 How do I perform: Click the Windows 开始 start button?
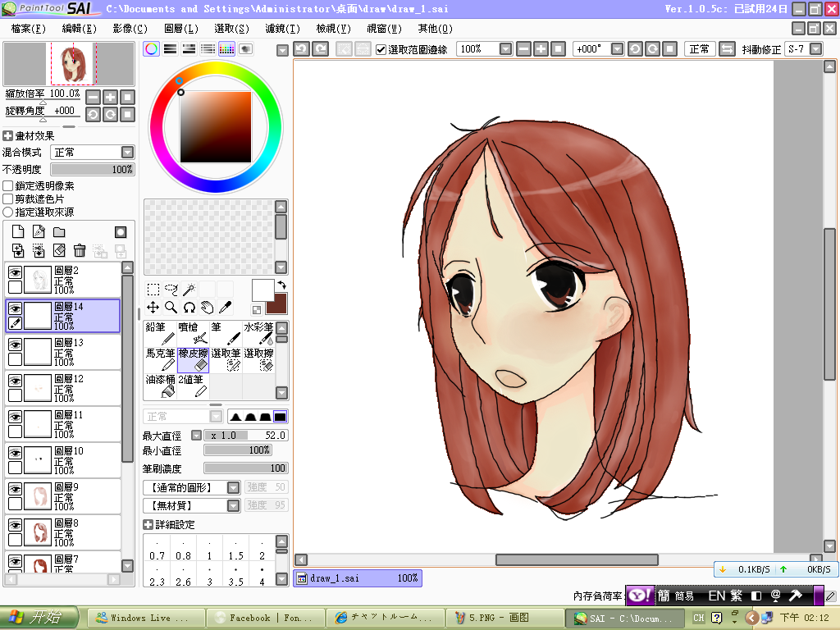[x=39, y=618]
